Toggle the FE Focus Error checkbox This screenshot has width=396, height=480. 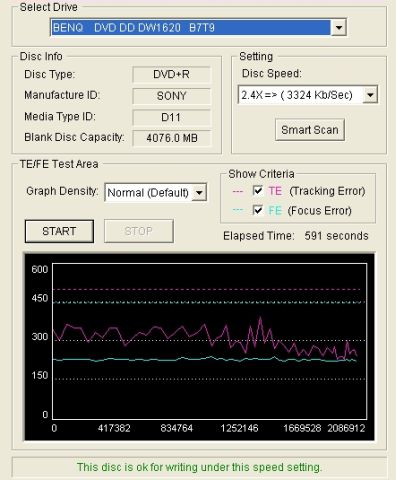point(258,210)
